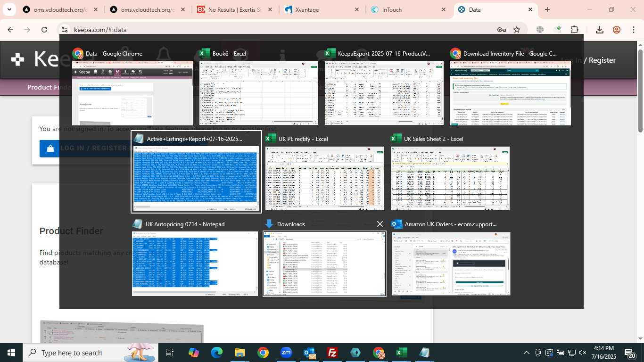644x362 pixels.
Task: Close the InTouch tab
Action: 443,9
